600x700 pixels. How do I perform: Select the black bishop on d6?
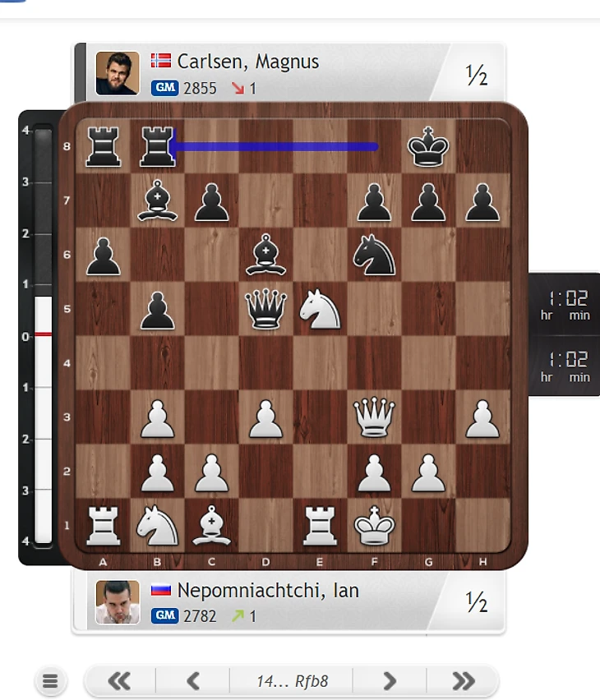(x=265, y=255)
